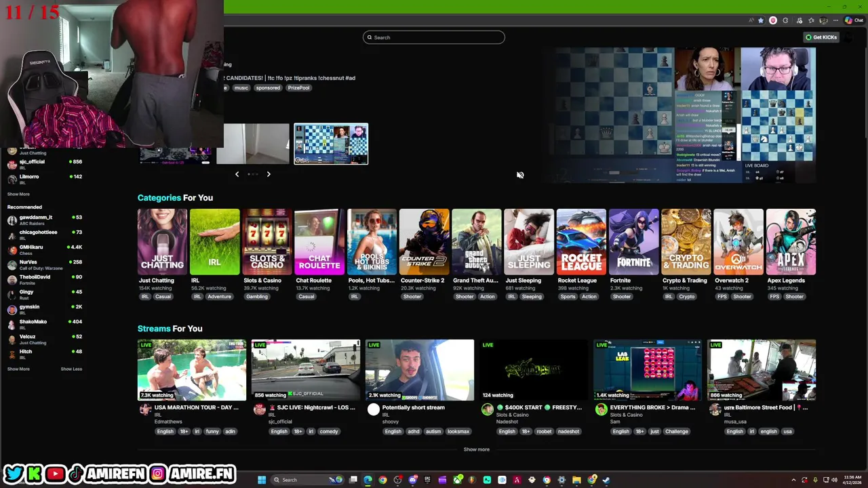The height and width of the screenshot is (488, 868).
Task: Open the Baltimore Street Food stream thumbnail
Action: (762, 370)
